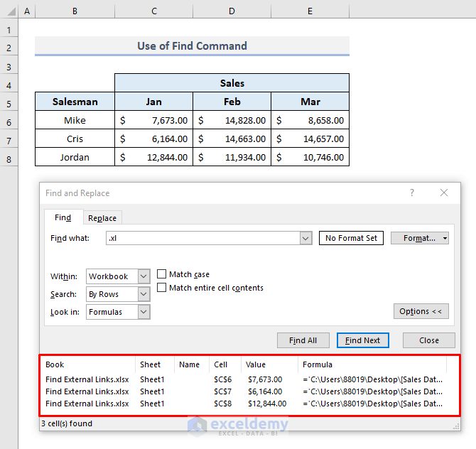Tick Match entire cell contents checkbox

tap(161, 287)
